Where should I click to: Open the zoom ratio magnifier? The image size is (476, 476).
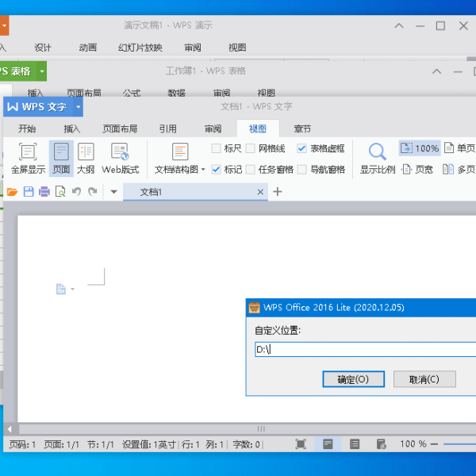[x=378, y=152]
